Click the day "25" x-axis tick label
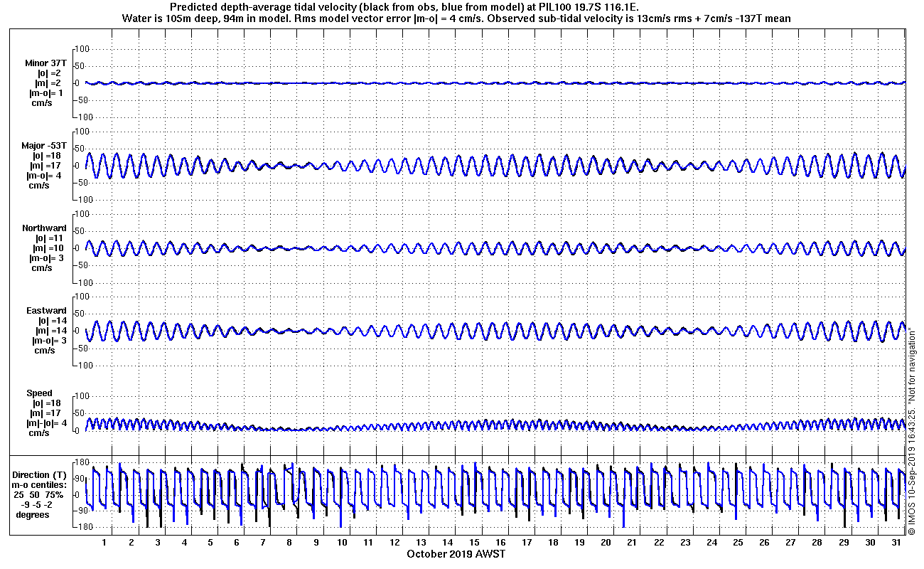The height and width of the screenshot is (569, 924). coord(738,542)
